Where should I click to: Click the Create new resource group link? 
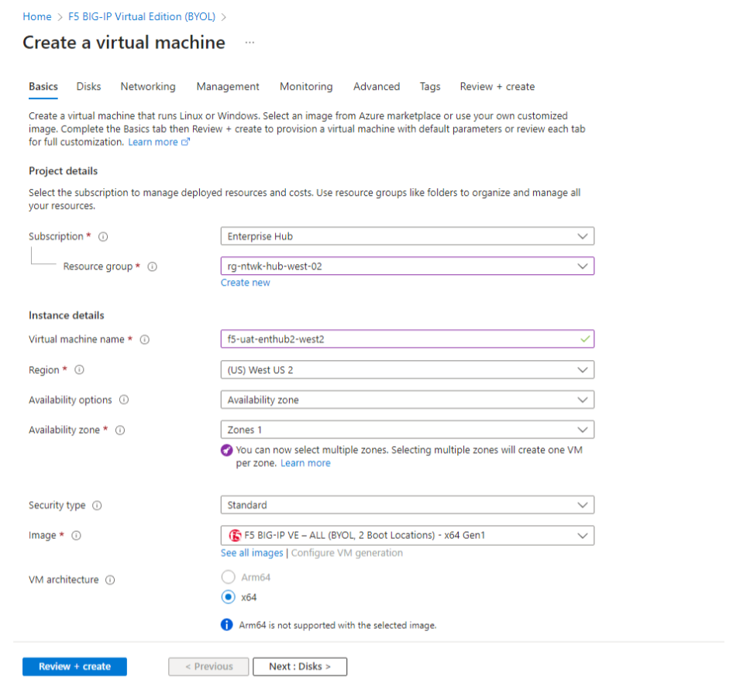pyautogui.click(x=246, y=283)
